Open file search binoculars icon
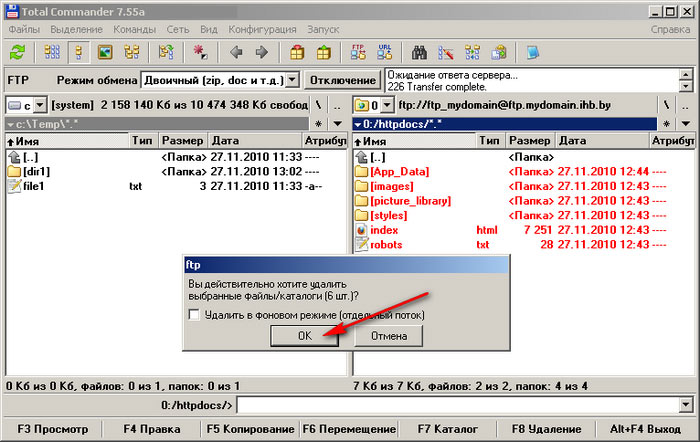Viewport: 700px width, 442px height. [x=419, y=53]
